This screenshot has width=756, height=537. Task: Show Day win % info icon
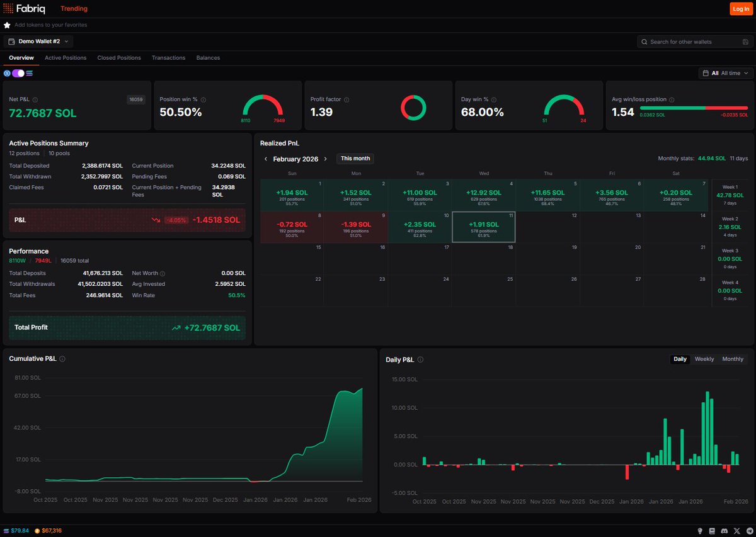click(495, 99)
